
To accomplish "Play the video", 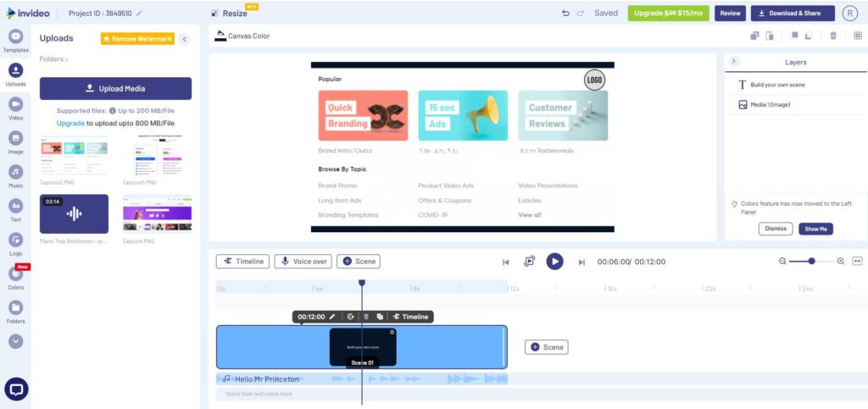I will (554, 262).
